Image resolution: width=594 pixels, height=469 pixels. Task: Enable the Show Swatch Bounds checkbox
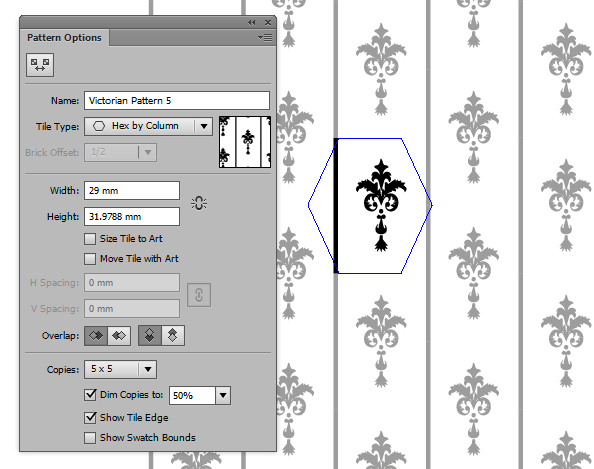point(90,438)
